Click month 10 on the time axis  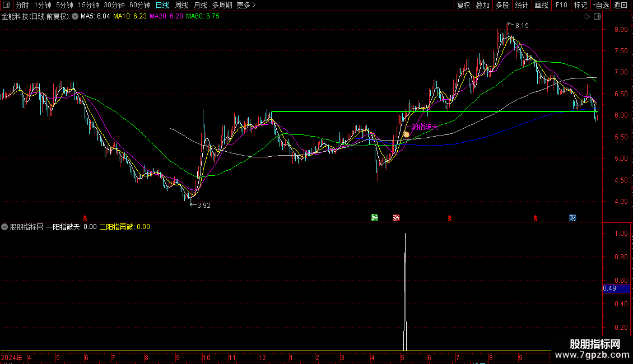[206, 358]
